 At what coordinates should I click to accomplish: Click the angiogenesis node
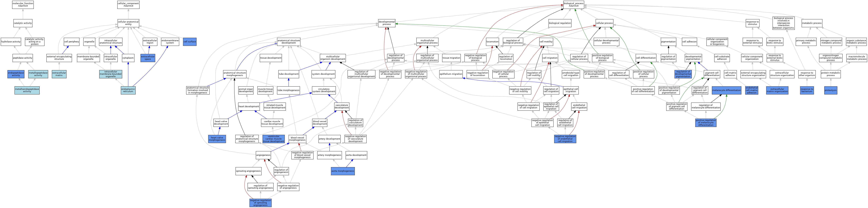click(x=263, y=155)
